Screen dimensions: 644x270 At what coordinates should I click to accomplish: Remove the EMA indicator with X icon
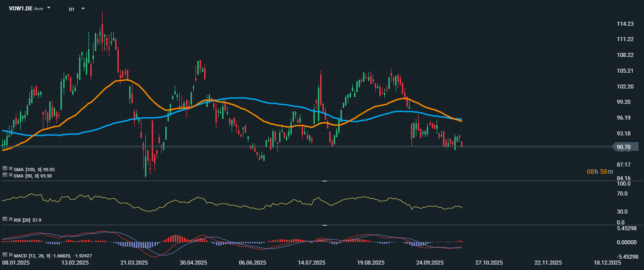click(10, 175)
